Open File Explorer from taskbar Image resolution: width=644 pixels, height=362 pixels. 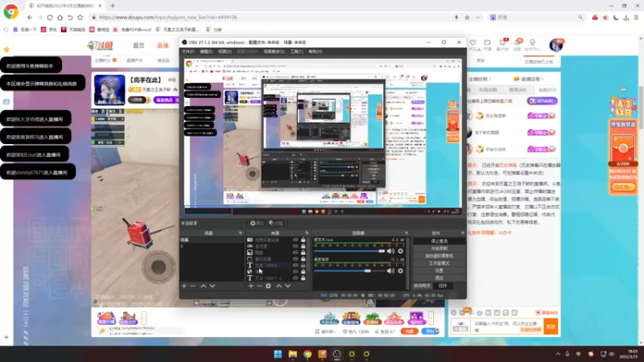point(293,354)
